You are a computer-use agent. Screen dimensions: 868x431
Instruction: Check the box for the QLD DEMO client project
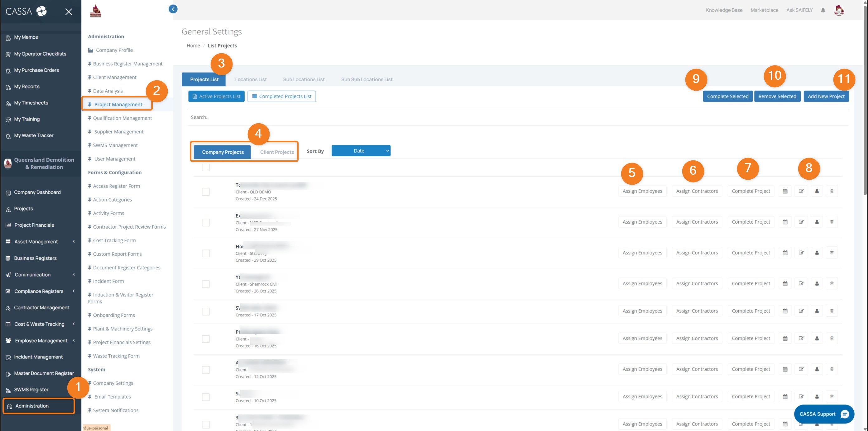205,191
